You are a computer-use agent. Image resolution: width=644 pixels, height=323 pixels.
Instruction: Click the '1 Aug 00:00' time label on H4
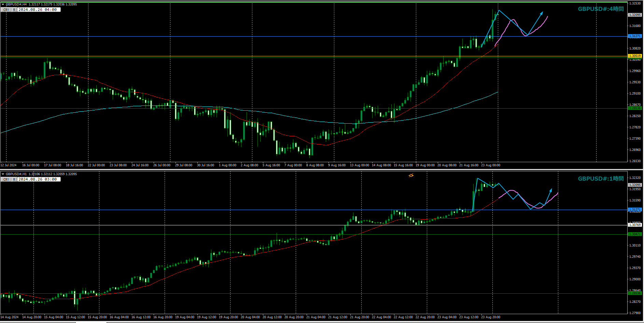pyautogui.click(x=227, y=165)
